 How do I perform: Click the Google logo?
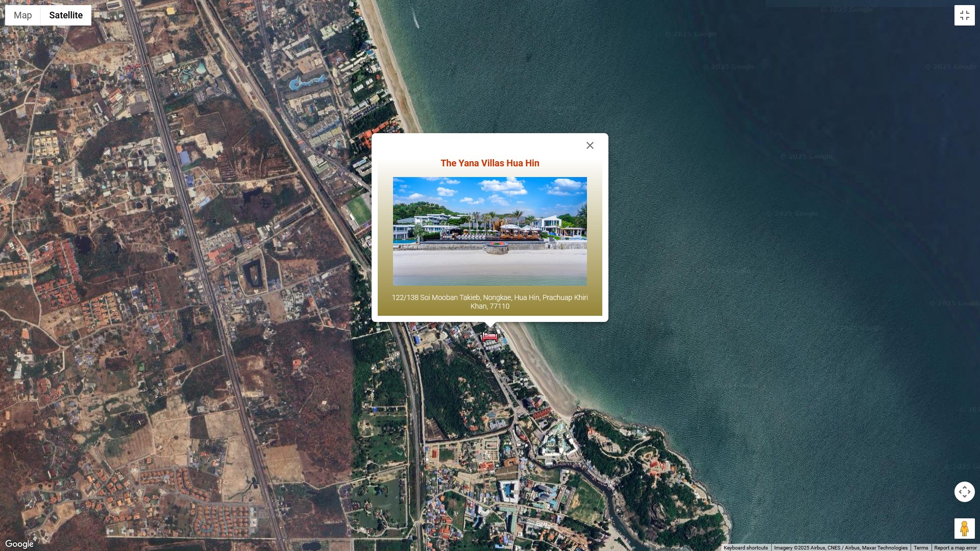pyautogui.click(x=19, y=544)
